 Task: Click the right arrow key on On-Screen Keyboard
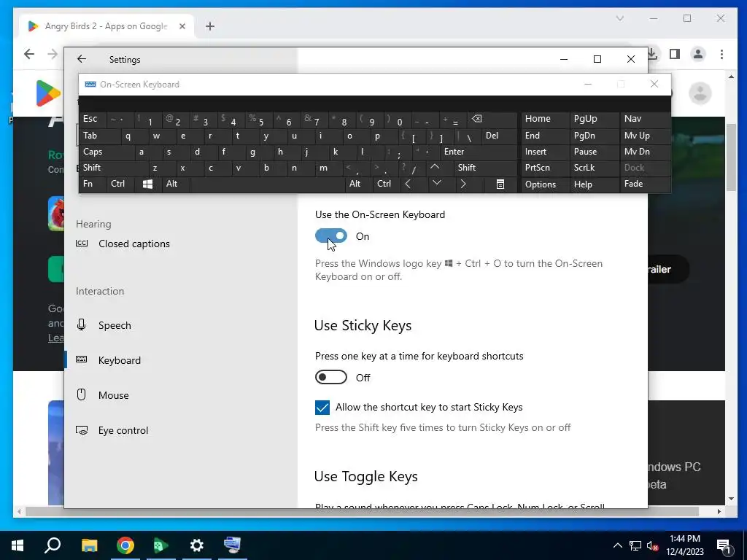pyautogui.click(x=463, y=184)
